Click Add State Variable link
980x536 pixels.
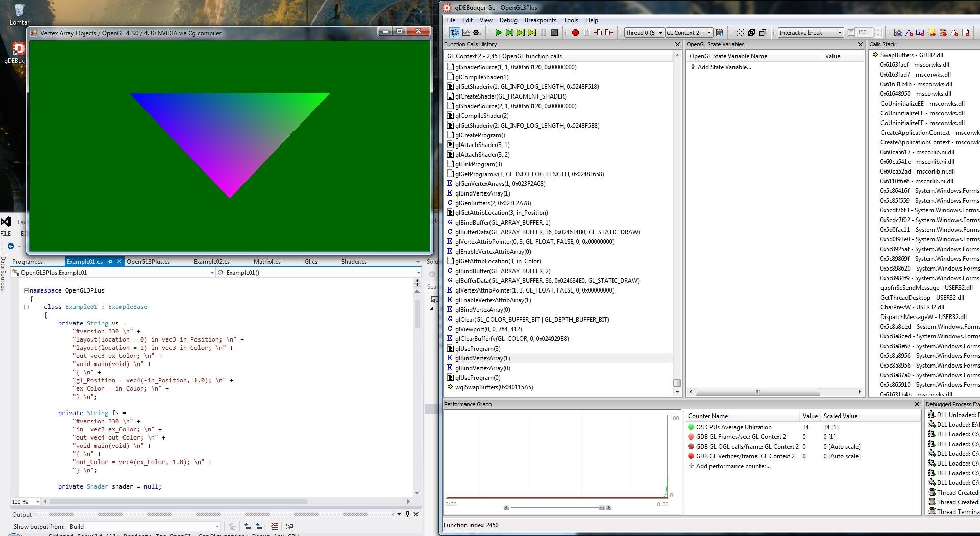[724, 67]
